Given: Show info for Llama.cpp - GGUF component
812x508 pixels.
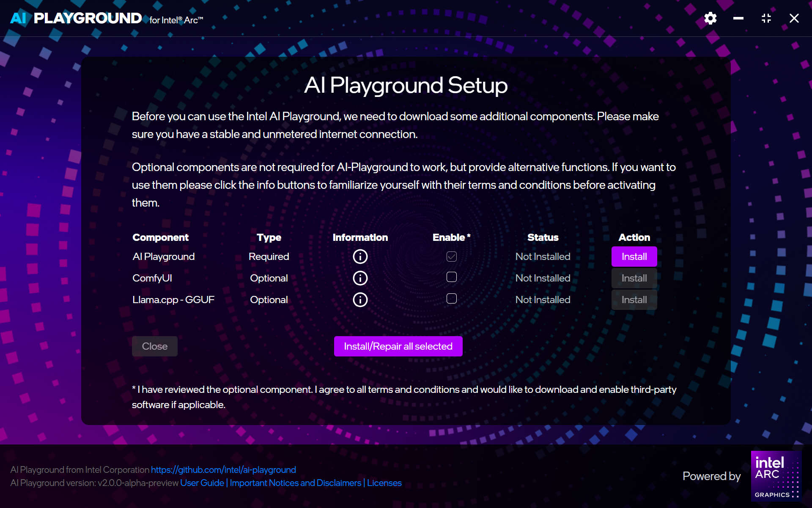Looking at the screenshot, I should [360, 300].
